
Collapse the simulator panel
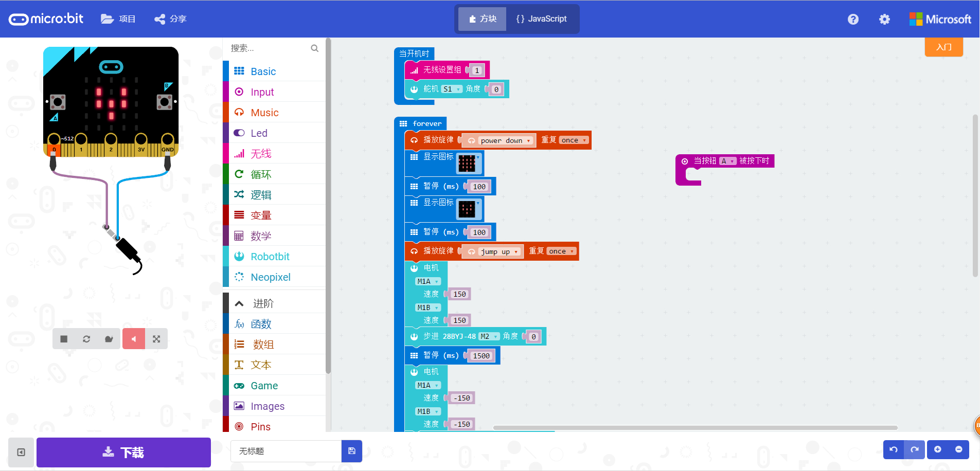(21, 452)
